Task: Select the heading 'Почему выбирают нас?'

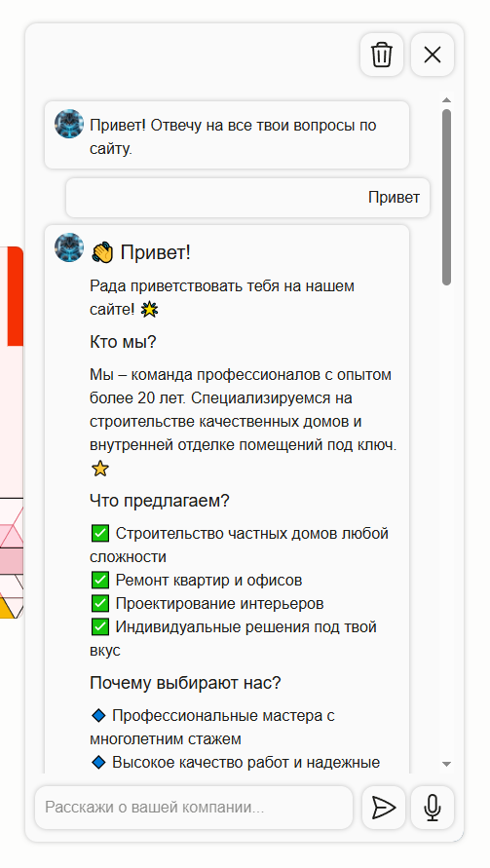Action: 185,683
